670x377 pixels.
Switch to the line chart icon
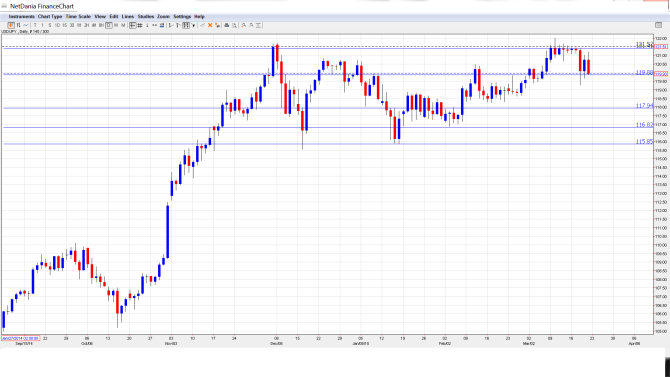(26, 25)
